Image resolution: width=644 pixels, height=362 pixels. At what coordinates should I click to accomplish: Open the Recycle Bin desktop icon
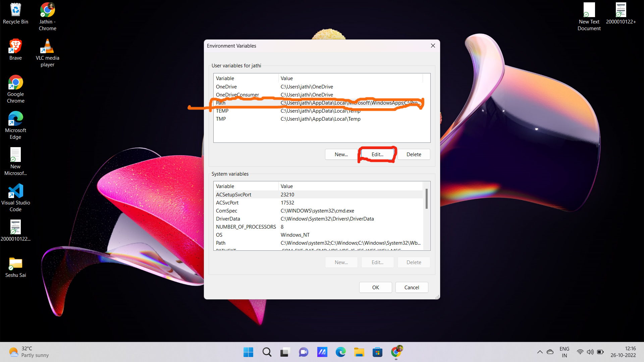click(15, 14)
